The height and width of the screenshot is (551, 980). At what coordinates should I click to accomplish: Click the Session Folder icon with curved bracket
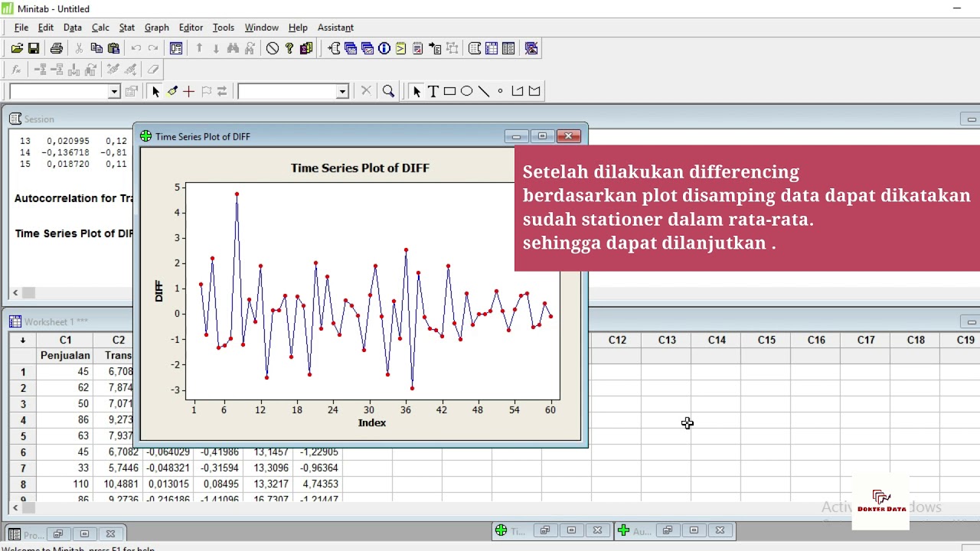[335, 48]
